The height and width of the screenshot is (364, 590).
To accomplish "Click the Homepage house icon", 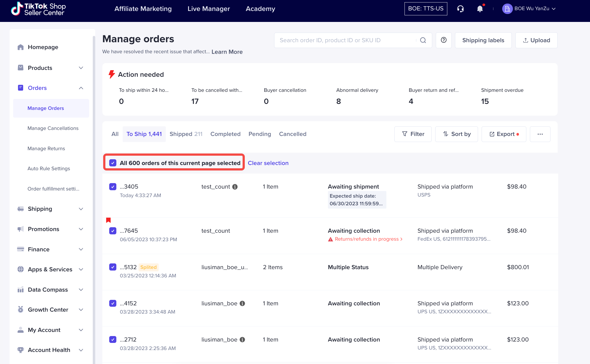I will (x=21, y=47).
